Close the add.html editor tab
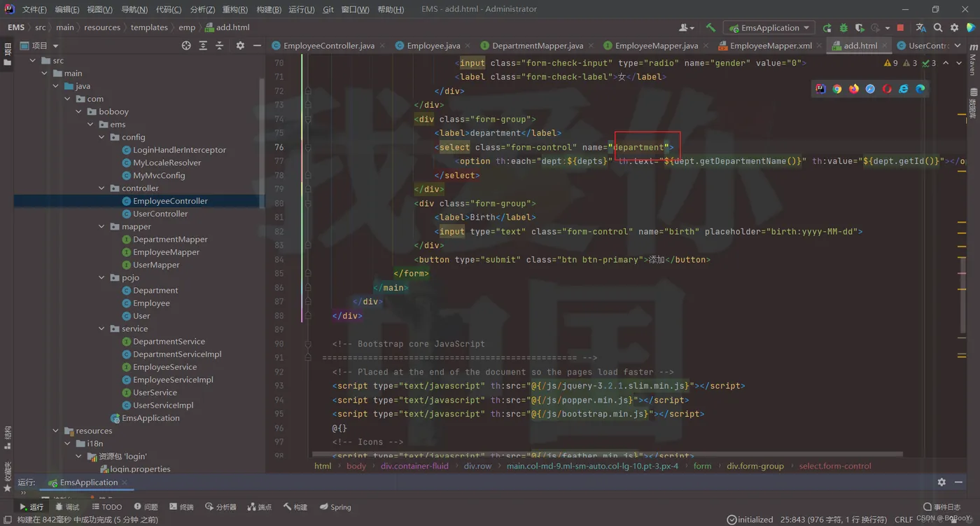The height and width of the screenshot is (526, 980). pos(885,46)
